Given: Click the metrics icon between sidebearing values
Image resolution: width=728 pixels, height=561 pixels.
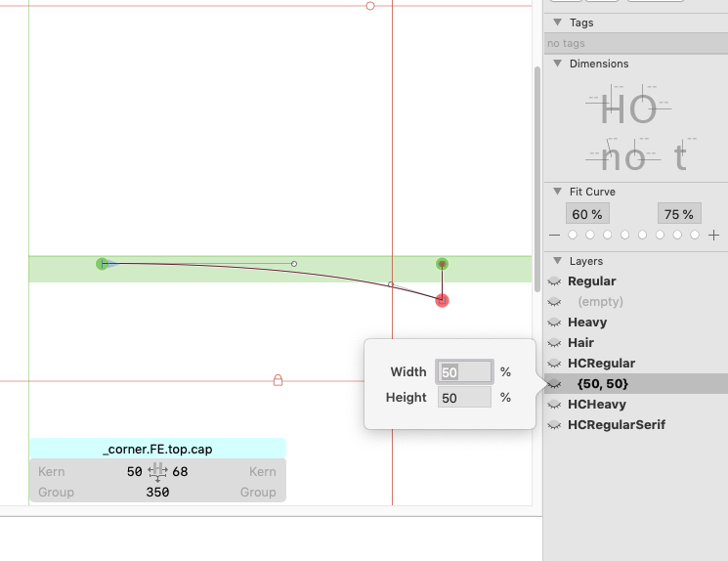Looking at the screenshot, I should tap(157, 473).
